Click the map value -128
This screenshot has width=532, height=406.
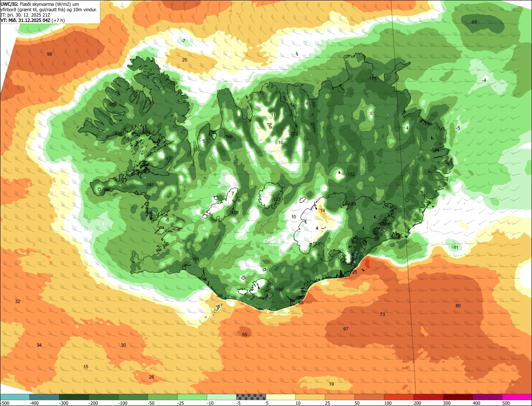pyautogui.click(x=234, y=213)
